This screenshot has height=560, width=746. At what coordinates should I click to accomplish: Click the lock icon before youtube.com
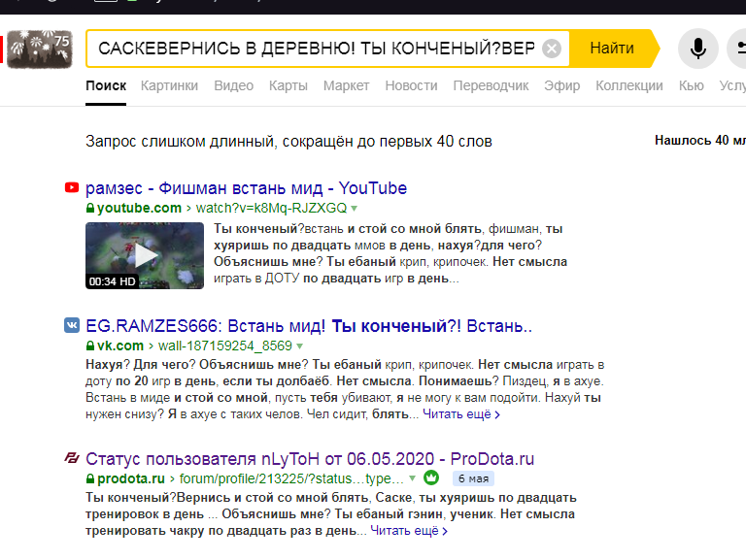coord(90,208)
